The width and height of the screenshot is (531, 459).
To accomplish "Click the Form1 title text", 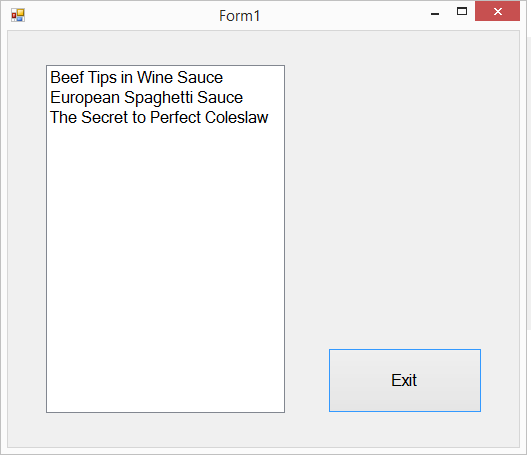I will click(239, 16).
